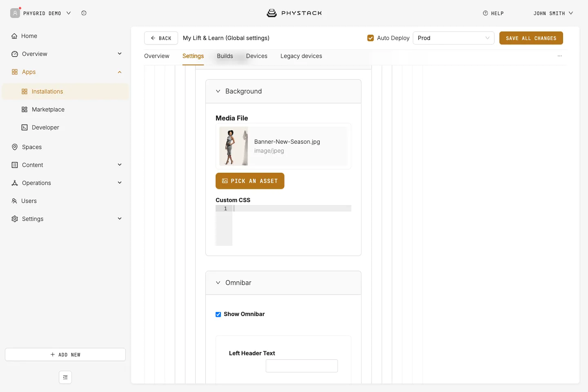The height and width of the screenshot is (392, 588).
Task: Collapse the Omnibar section
Action: tap(283, 283)
